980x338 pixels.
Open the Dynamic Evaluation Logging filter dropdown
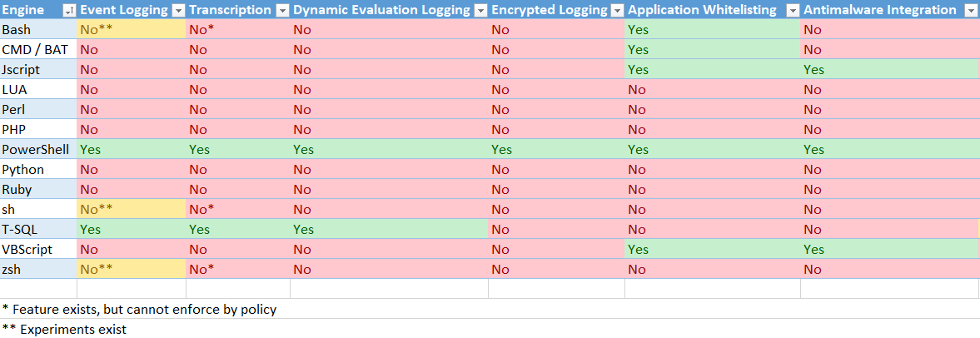pyautogui.click(x=480, y=10)
